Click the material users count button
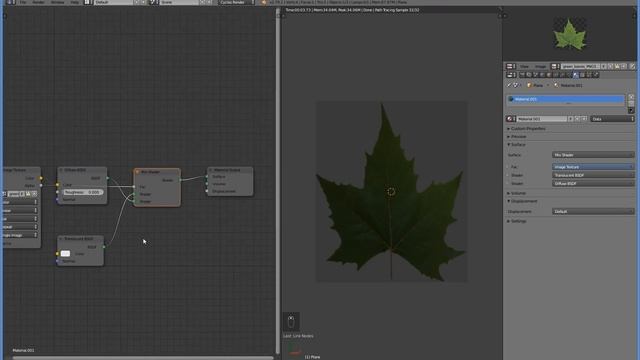Image resolution: width=640 pixels, height=360 pixels. click(x=571, y=119)
